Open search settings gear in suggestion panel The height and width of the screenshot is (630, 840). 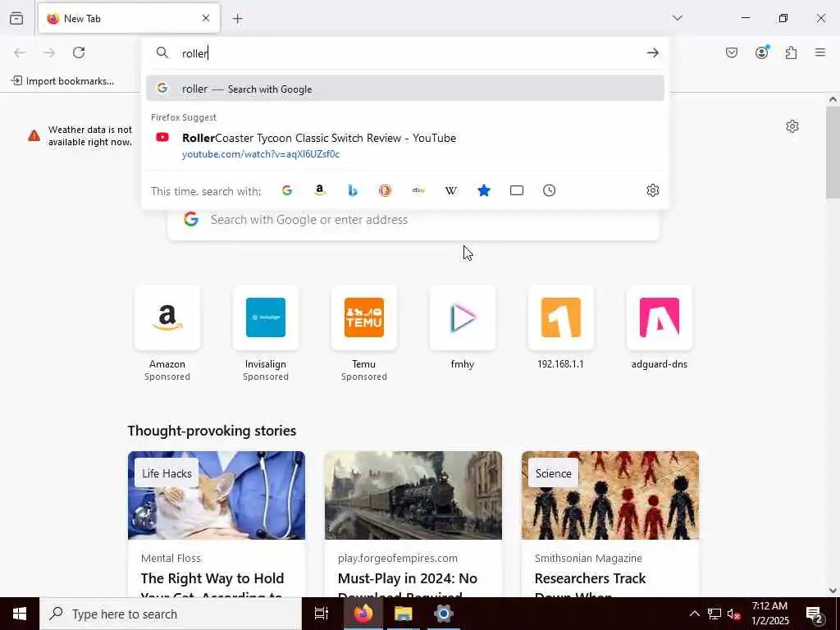tap(652, 190)
